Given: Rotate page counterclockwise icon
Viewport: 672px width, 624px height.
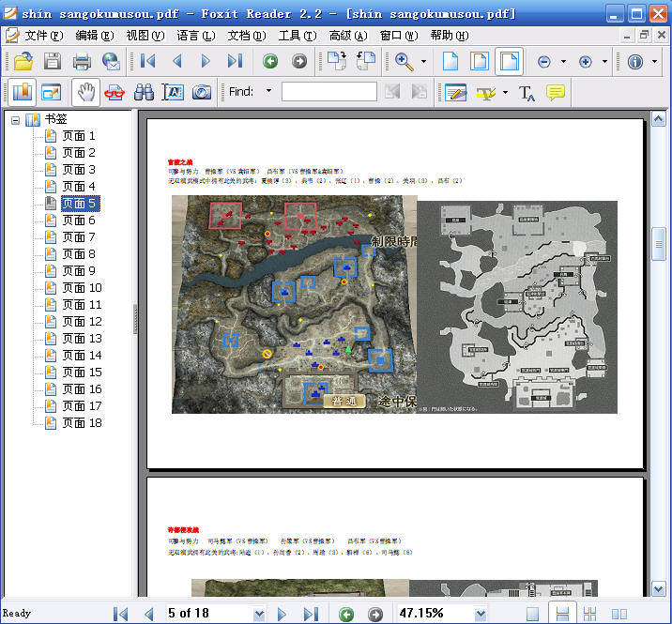Looking at the screenshot, I should (366, 61).
